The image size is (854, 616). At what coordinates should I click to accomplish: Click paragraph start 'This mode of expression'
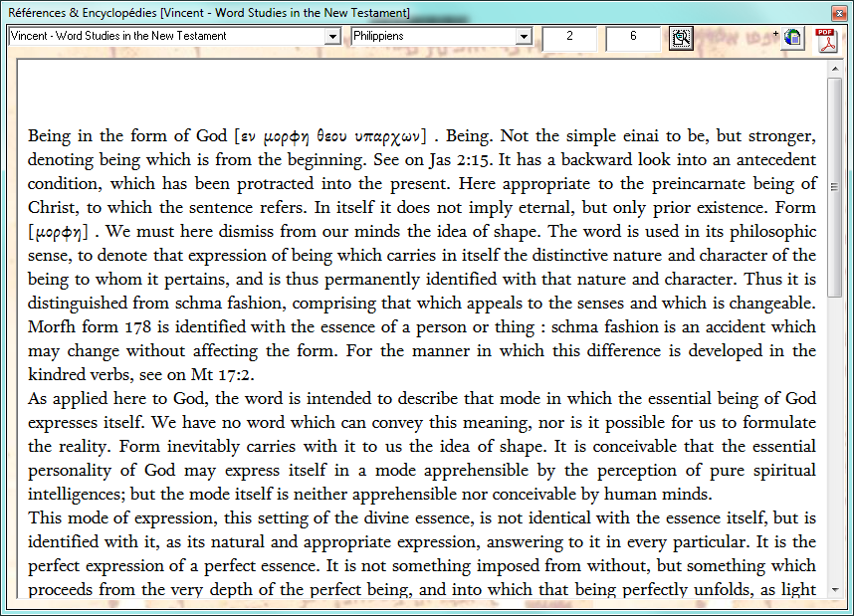(120, 517)
